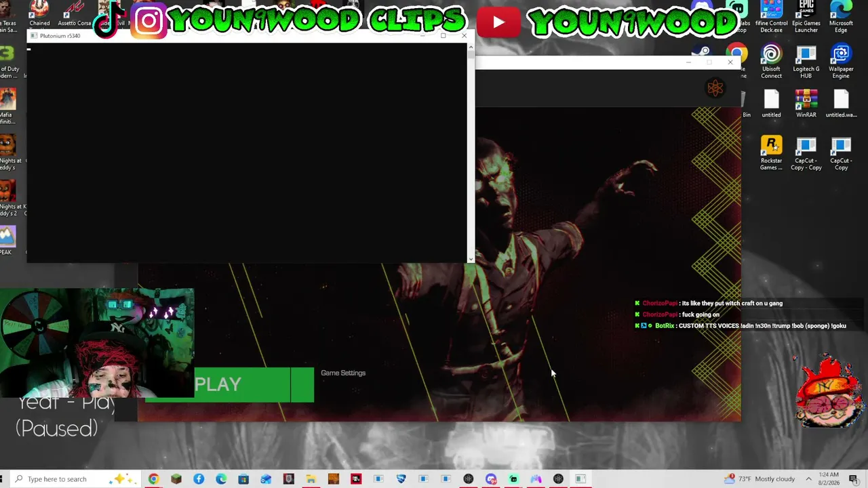The image size is (868, 488).
Task: Select the PEAK desktop icon
Action: [x=7, y=241]
